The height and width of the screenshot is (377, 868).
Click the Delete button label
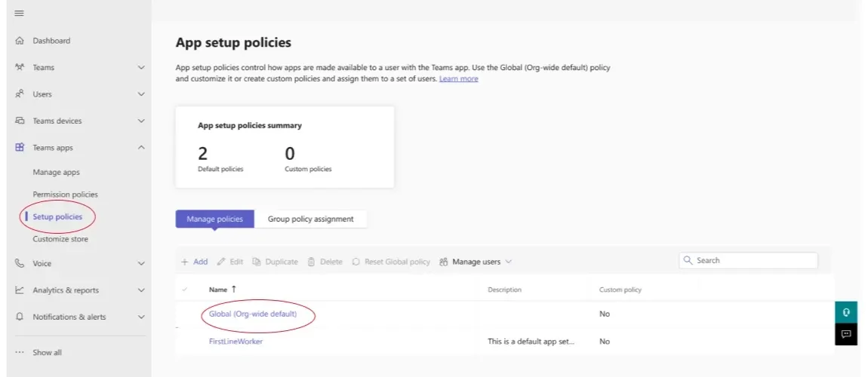[x=331, y=262]
